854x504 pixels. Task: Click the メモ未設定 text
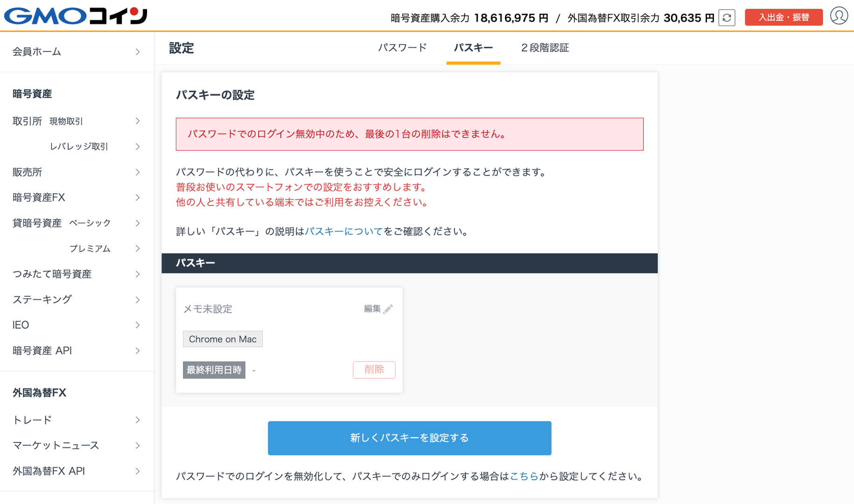click(x=208, y=309)
